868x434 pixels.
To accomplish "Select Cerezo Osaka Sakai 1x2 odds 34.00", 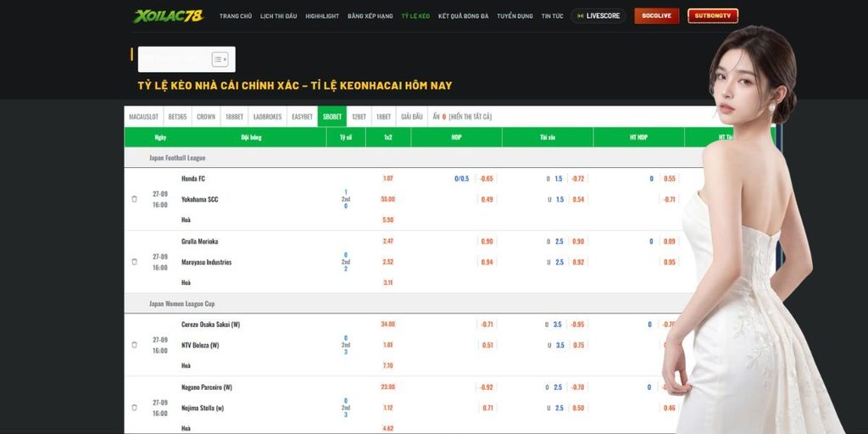I will (x=388, y=324).
